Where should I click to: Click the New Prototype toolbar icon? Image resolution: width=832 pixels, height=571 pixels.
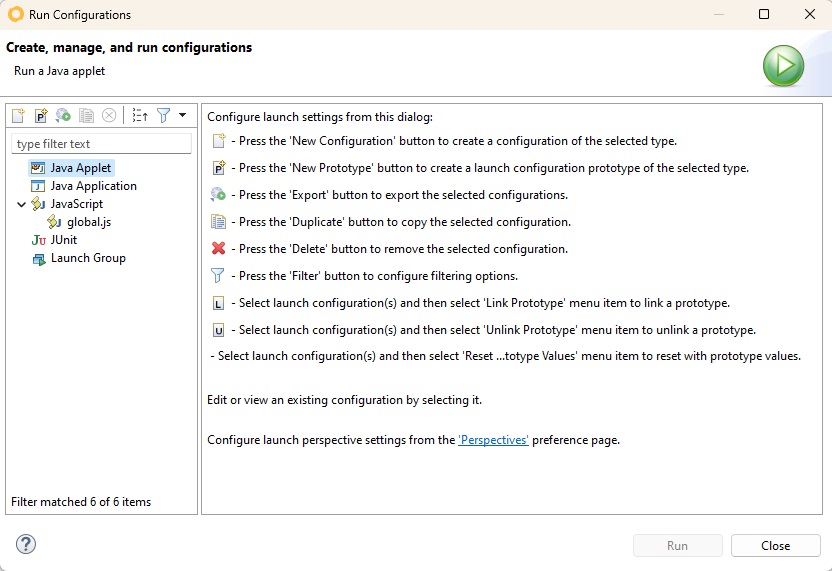click(x=41, y=116)
